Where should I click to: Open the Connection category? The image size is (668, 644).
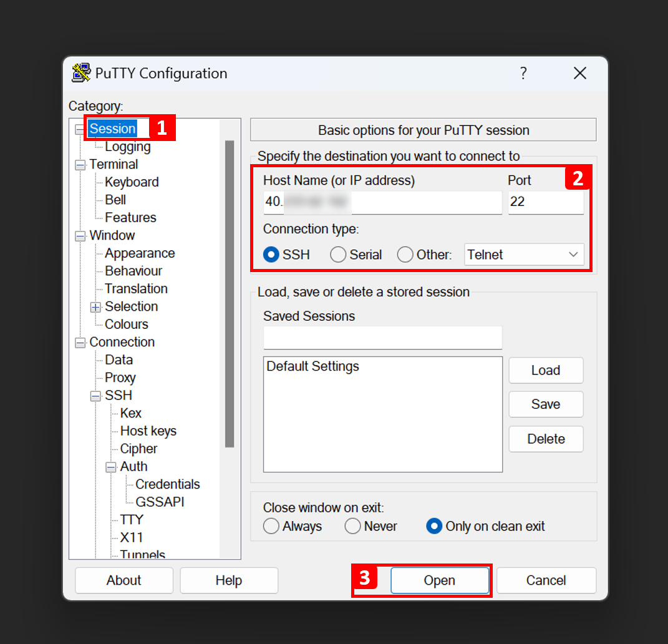pyautogui.click(x=122, y=342)
